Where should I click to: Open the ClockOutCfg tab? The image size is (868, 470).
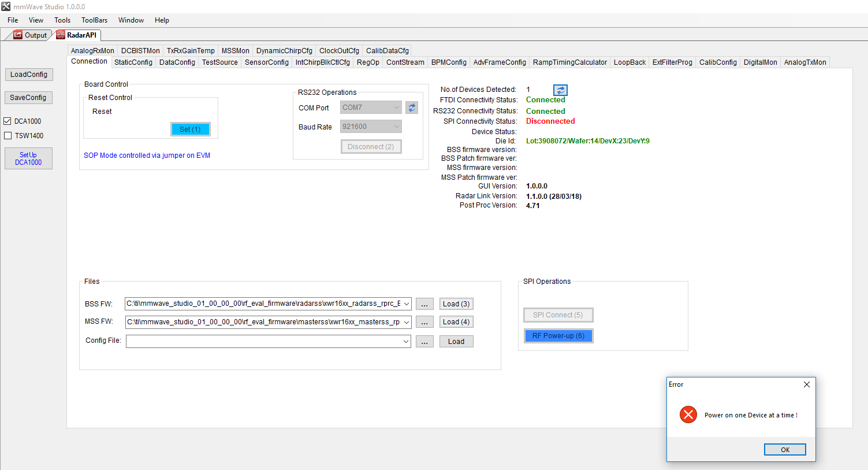339,51
